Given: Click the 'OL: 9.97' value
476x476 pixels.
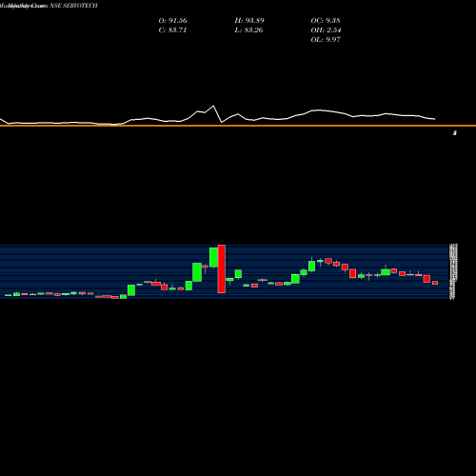Looking at the screenshot, I should tap(326, 40).
